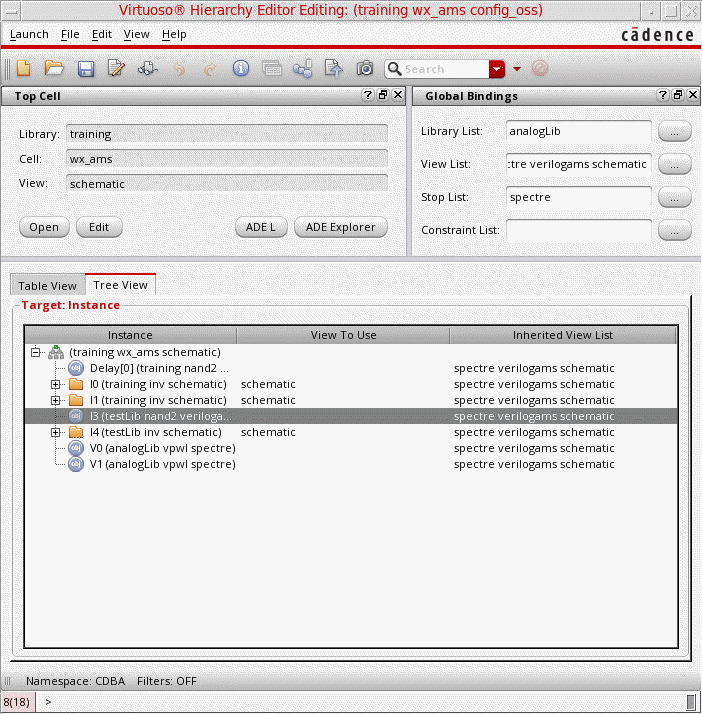Undock the Global Bindings panel

pyautogui.click(x=678, y=95)
